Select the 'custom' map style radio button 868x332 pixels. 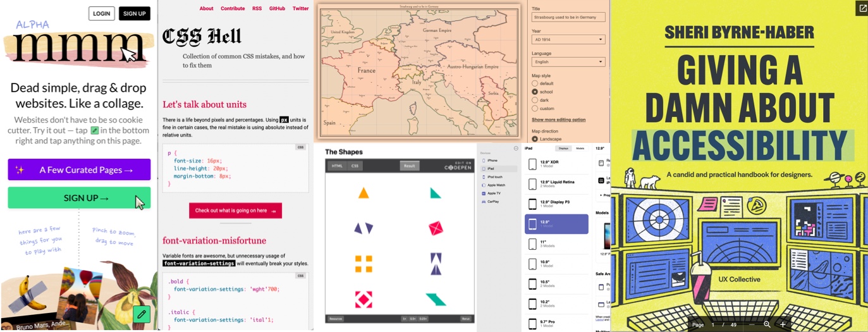[x=535, y=109]
